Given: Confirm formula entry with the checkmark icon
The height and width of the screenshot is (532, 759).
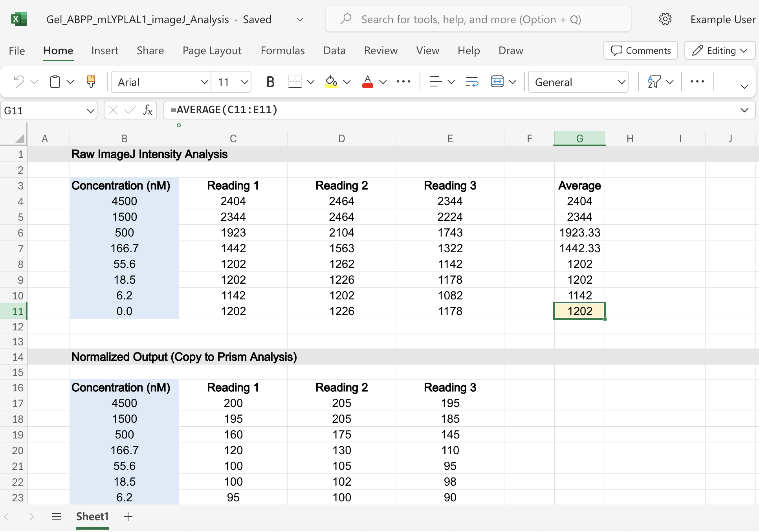Looking at the screenshot, I should (x=130, y=110).
